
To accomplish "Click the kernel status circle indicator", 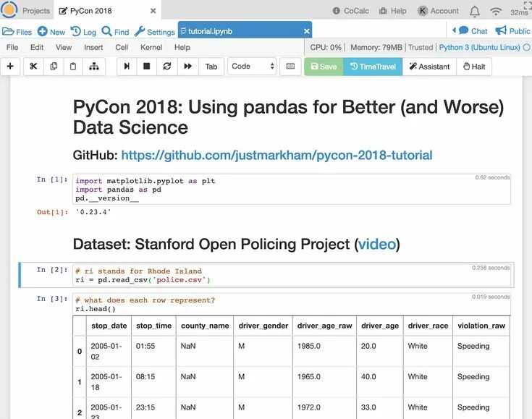I will point(527,47).
